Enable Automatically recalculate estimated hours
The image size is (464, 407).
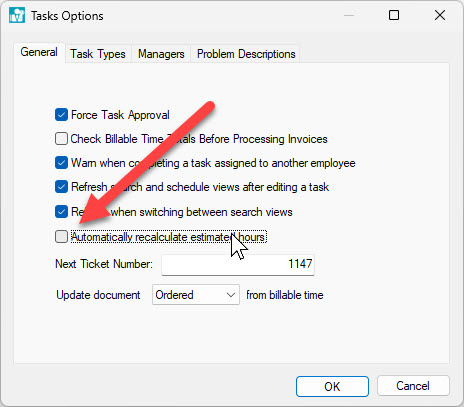[61, 237]
